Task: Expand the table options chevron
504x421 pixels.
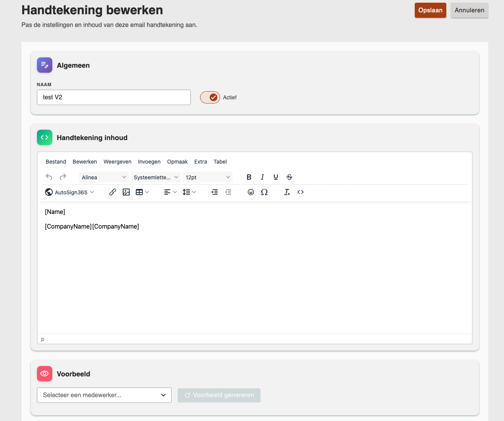Action: tap(147, 192)
